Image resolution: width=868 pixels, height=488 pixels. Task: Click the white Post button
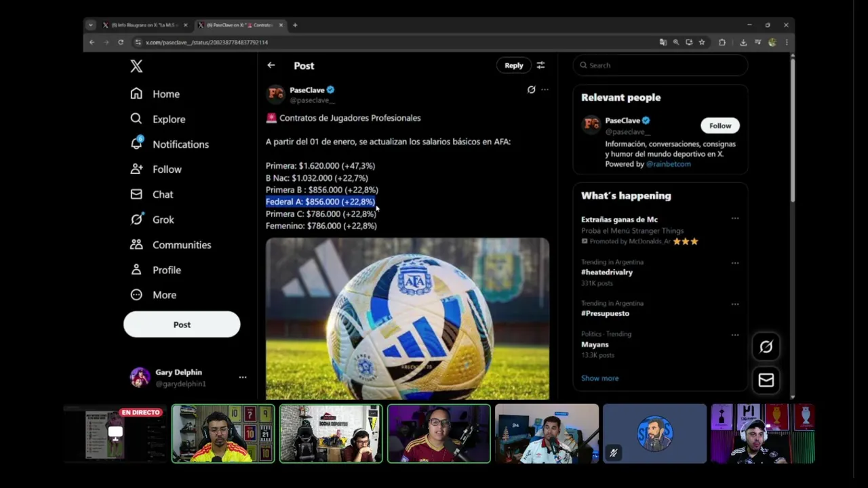click(x=182, y=324)
